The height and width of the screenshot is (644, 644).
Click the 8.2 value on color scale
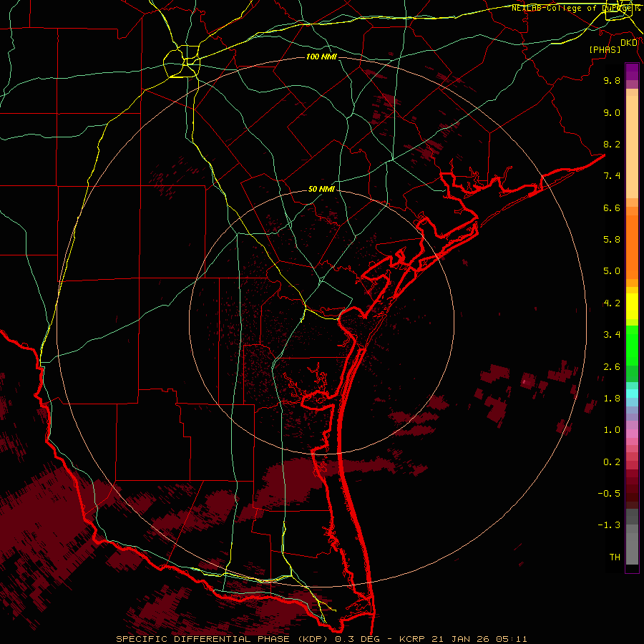[612, 144]
